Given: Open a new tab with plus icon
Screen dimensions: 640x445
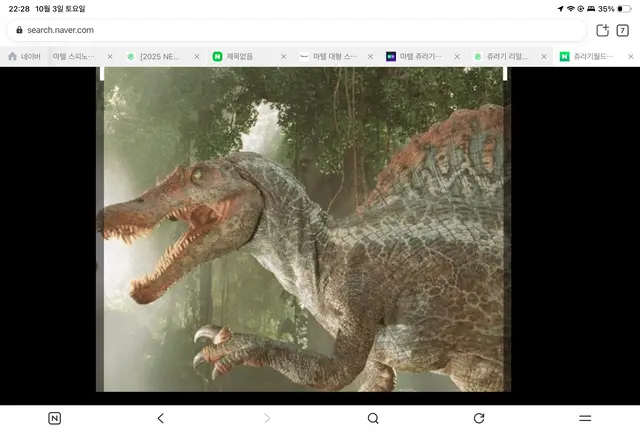Looking at the screenshot, I should coord(602,30).
